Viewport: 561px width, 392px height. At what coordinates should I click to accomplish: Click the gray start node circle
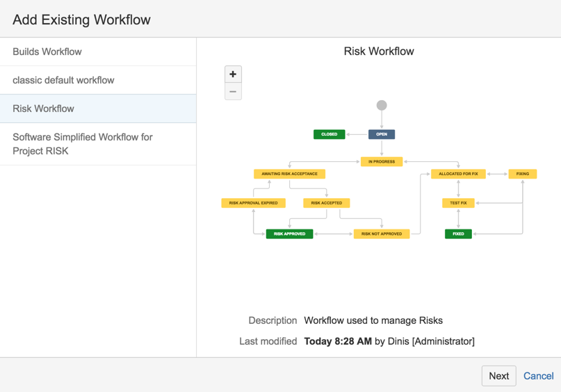tap(382, 106)
